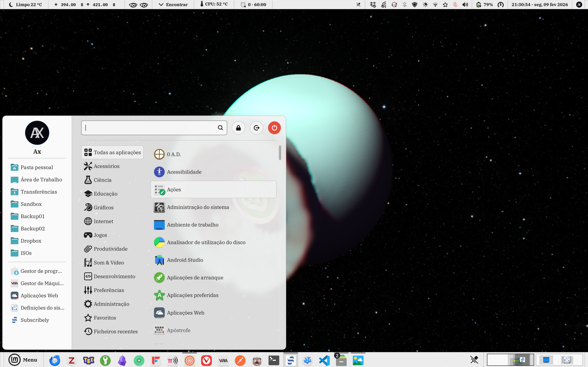Image resolution: width=588 pixels, height=367 pixels.
Task: Open the terminal icon in taskbar
Action: point(274,360)
